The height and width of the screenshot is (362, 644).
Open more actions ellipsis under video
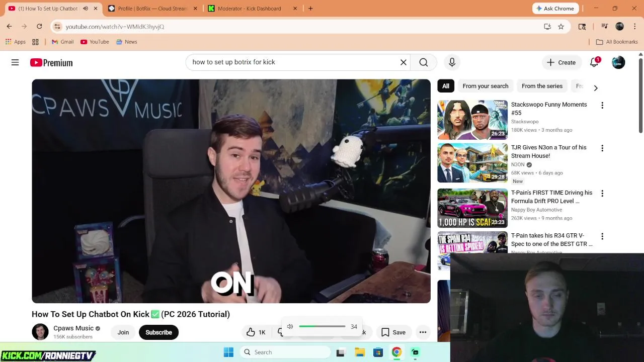coord(423,332)
